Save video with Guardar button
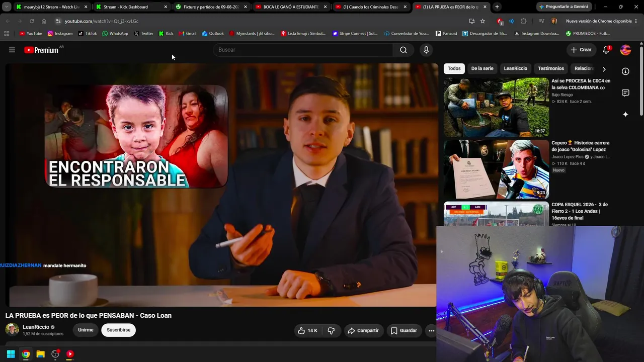The height and width of the screenshot is (362, 644). (x=404, y=330)
